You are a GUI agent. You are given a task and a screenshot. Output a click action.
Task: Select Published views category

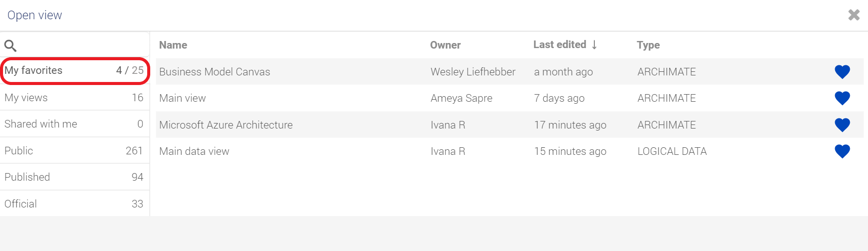pyautogui.click(x=74, y=177)
